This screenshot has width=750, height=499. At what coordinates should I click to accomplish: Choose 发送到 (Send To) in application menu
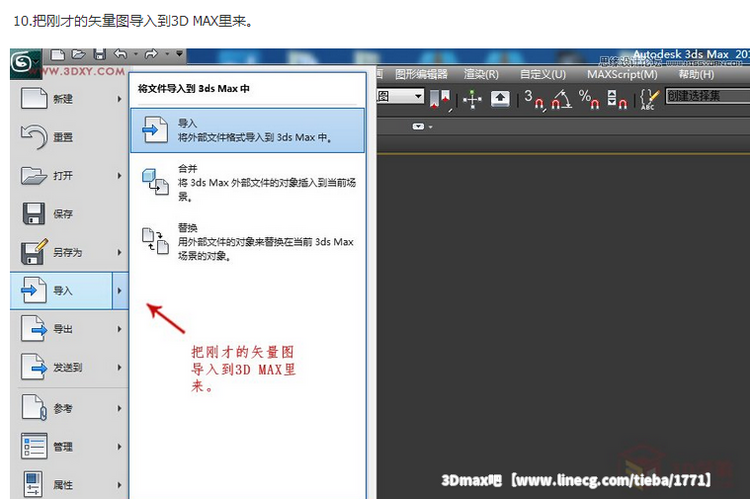[x=69, y=367]
